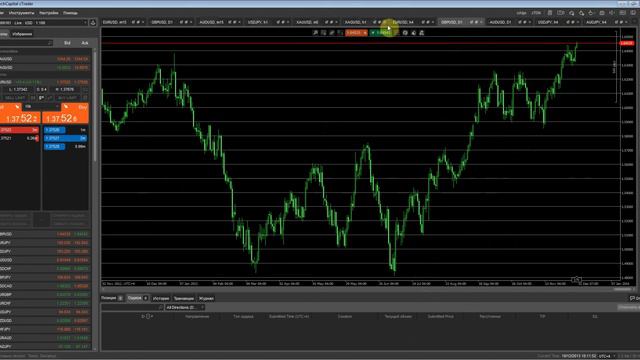Click the top blue ask depth row
Image resolution: width=640 pixels, height=360 pixels.
(65, 130)
